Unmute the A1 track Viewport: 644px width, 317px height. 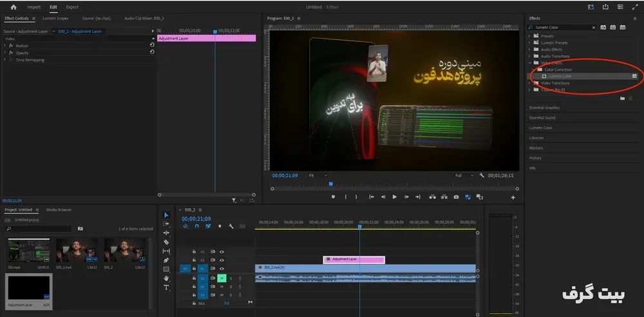click(x=222, y=278)
